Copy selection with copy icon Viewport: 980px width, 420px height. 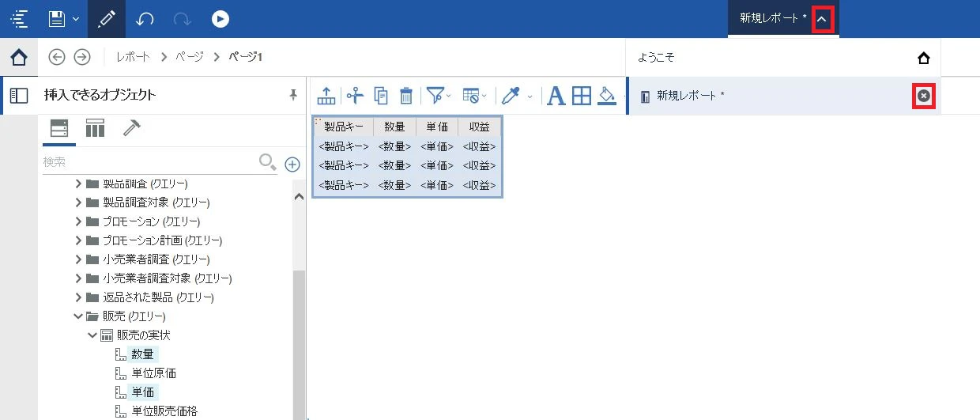coord(381,96)
